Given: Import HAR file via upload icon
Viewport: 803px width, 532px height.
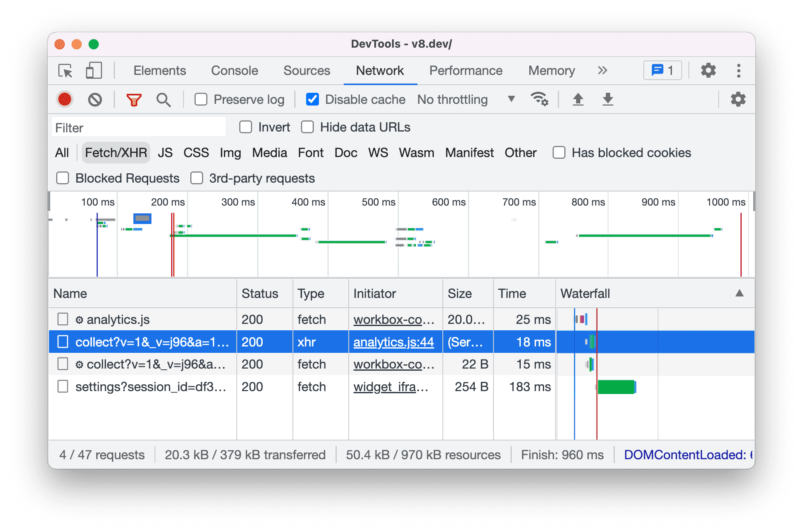Looking at the screenshot, I should (x=578, y=99).
